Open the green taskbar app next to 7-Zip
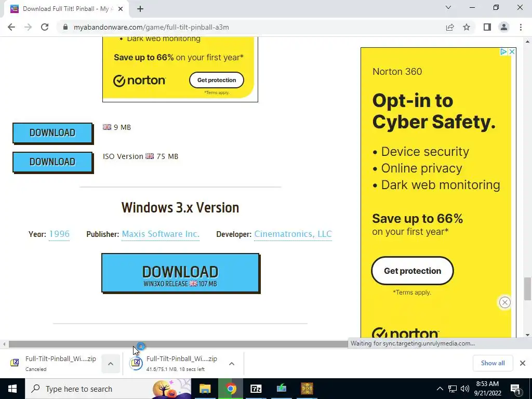 [x=281, y=389]
